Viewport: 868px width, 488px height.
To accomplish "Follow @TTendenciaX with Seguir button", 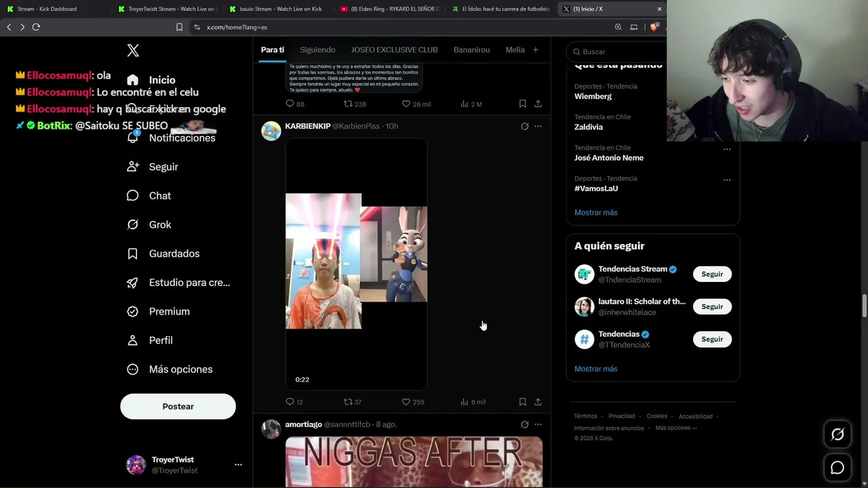I will 712,339.
